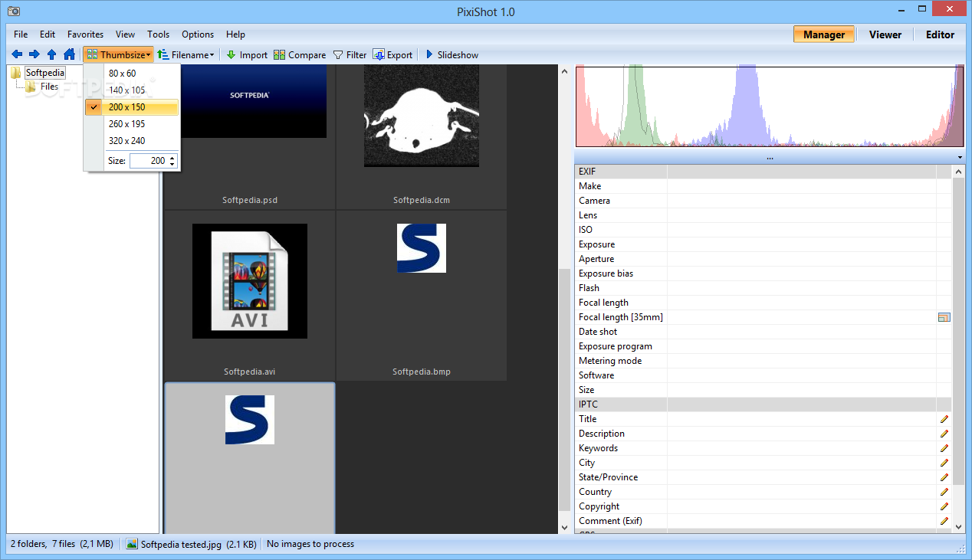972x560 pixels.
Task: Click the "2 folders, 7 files" status text
Action: click(61, 544)
